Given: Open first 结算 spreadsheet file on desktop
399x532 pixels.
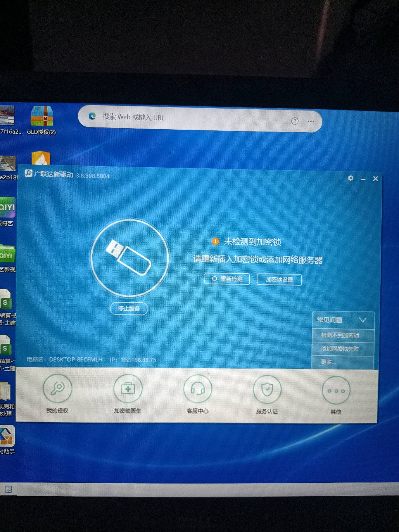Looking at the screenshot, I should [7, 307].
